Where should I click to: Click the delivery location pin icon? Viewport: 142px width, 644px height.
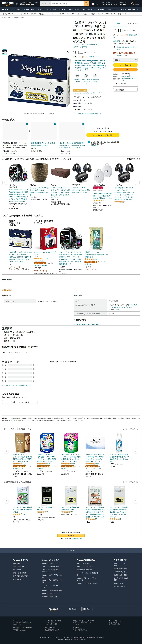click(114, 47)
